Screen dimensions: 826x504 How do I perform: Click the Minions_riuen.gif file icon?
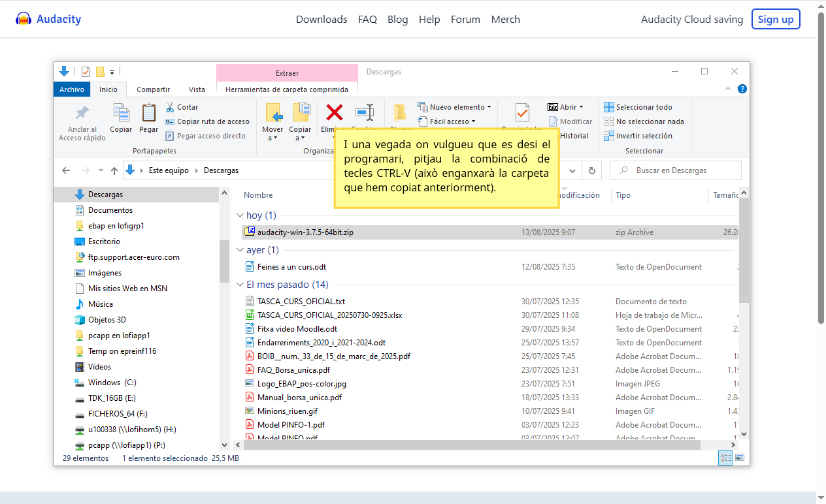[249, 411]
